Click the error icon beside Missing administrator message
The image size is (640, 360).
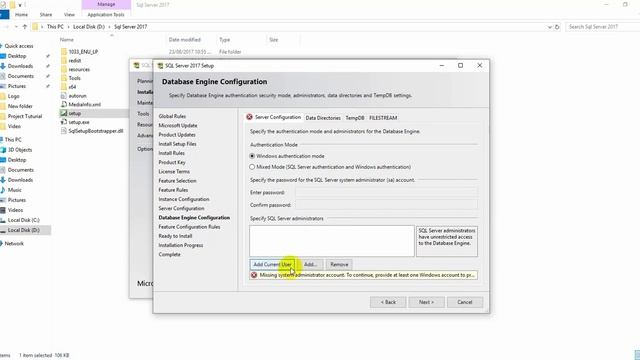(x=254, y=275)
